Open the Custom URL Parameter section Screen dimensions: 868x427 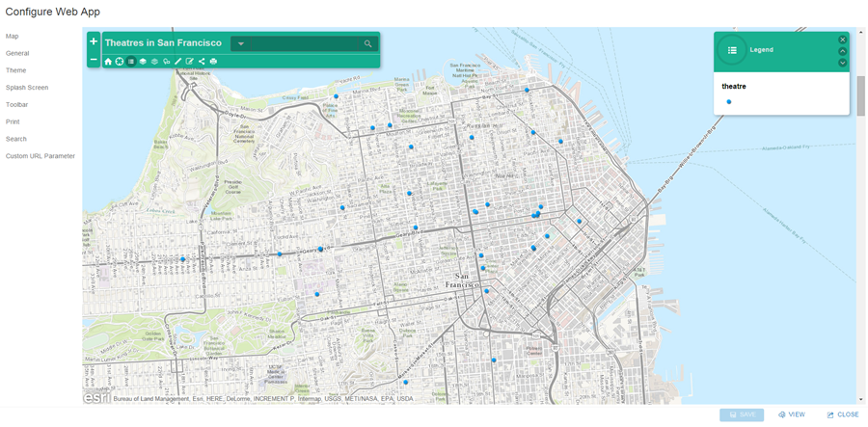(x=41, y=156)
